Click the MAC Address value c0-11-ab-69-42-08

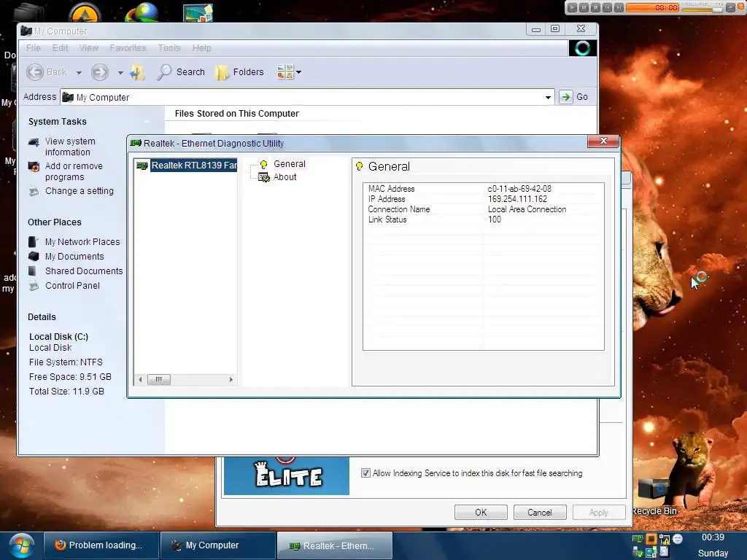[x=519, y=189]
